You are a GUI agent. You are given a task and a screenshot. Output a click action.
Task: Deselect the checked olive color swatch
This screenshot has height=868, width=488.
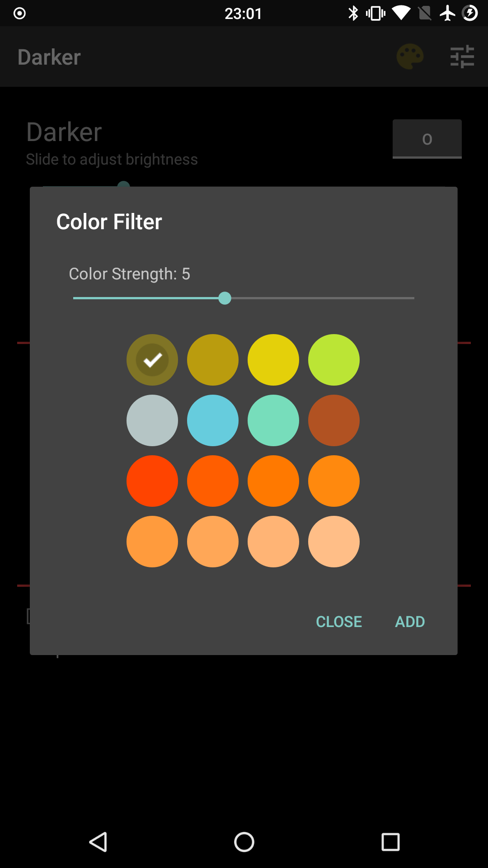152,360
